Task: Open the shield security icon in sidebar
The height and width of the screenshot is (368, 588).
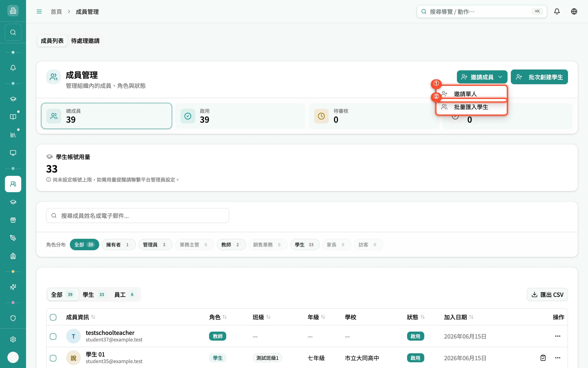Action: (x=13, y=318)
